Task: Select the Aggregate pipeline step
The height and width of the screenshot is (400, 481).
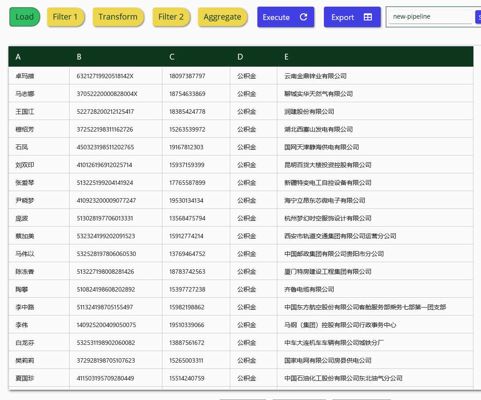Action: coord(222,17)
